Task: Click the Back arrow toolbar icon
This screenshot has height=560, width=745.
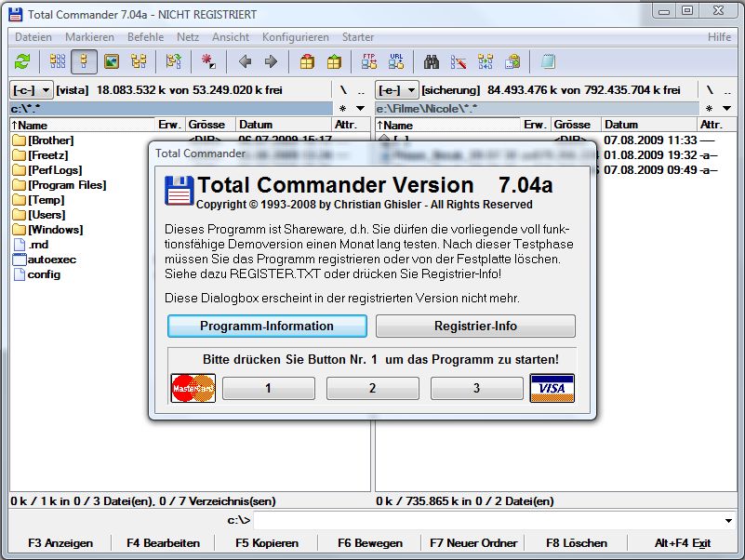Action: (245, 62)
